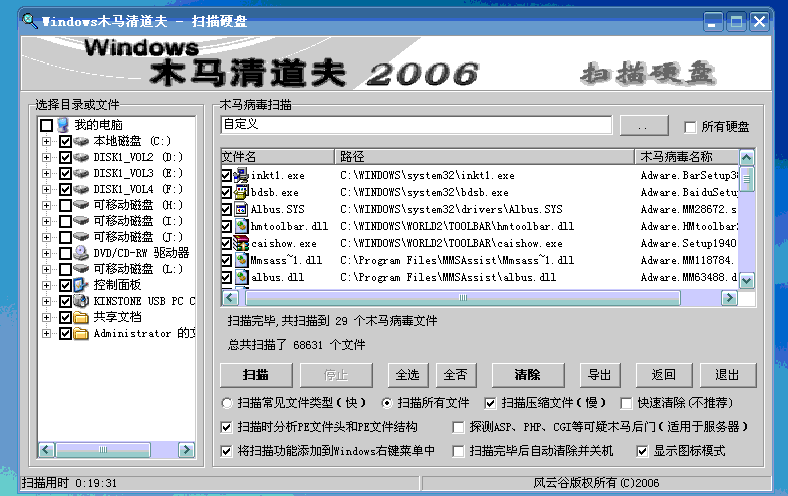Expand the DVD/CD-RW drive tree node

(46, 253)
